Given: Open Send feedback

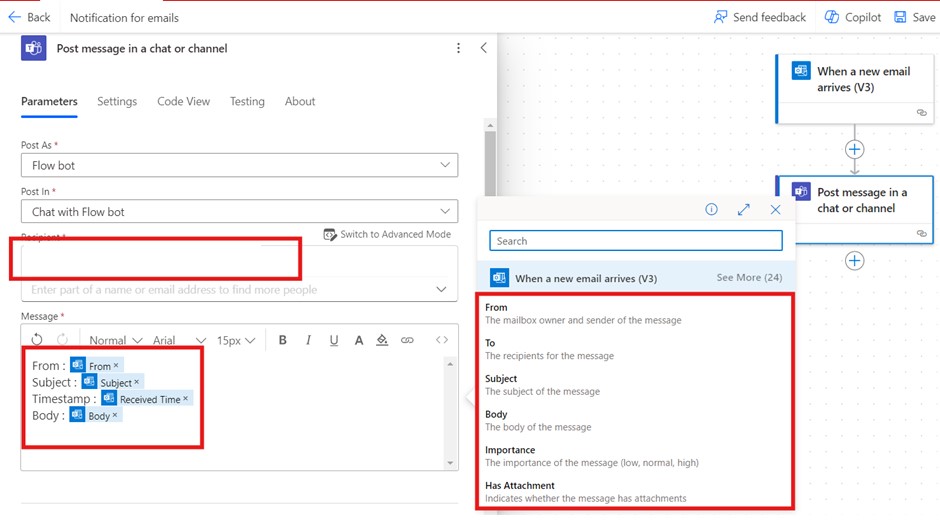Looking at the screenshot, I should 760,17.
